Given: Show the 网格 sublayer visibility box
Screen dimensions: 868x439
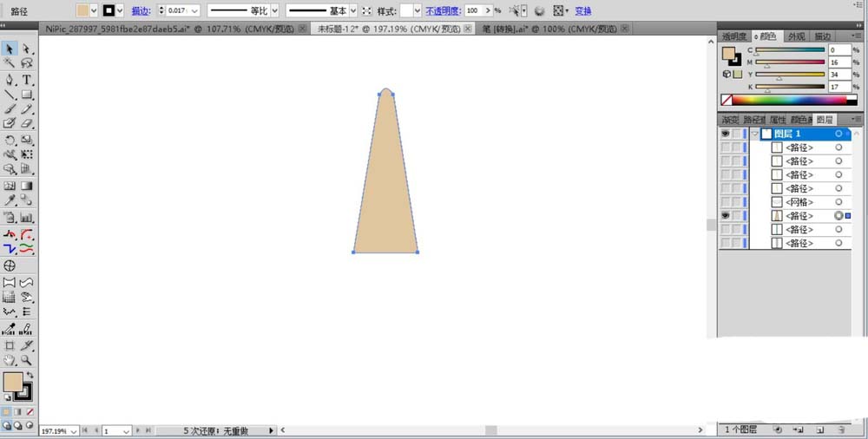Looking at the screenshot, I should (x=725, y=202).
